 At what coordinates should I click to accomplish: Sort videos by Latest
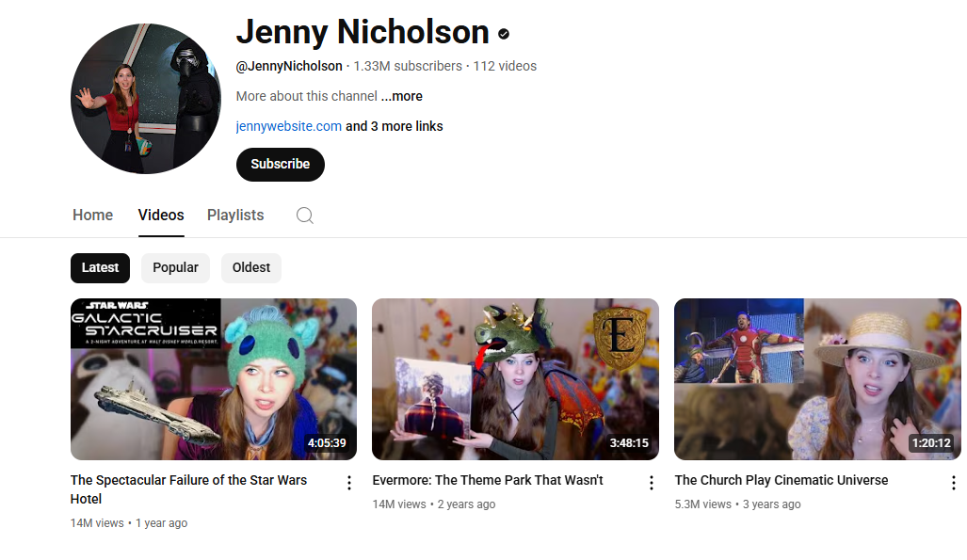(x=100, y=267)
